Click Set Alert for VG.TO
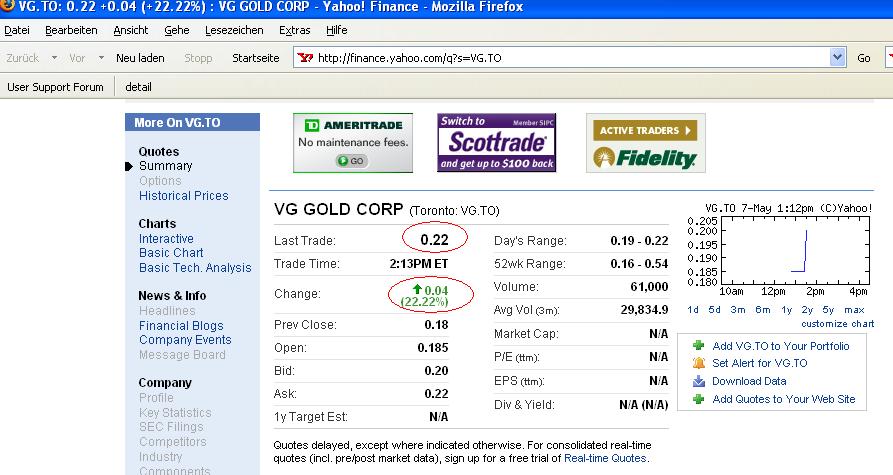The width and height of the screenshot is (893, 475). point(760,363)
